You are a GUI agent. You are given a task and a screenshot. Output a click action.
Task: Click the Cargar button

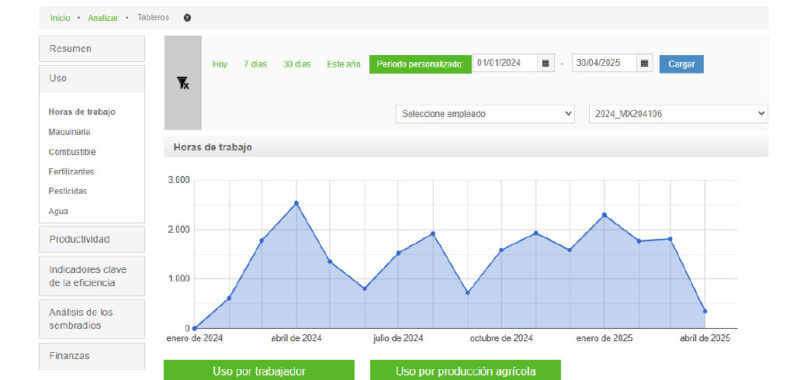pos(681,64)
